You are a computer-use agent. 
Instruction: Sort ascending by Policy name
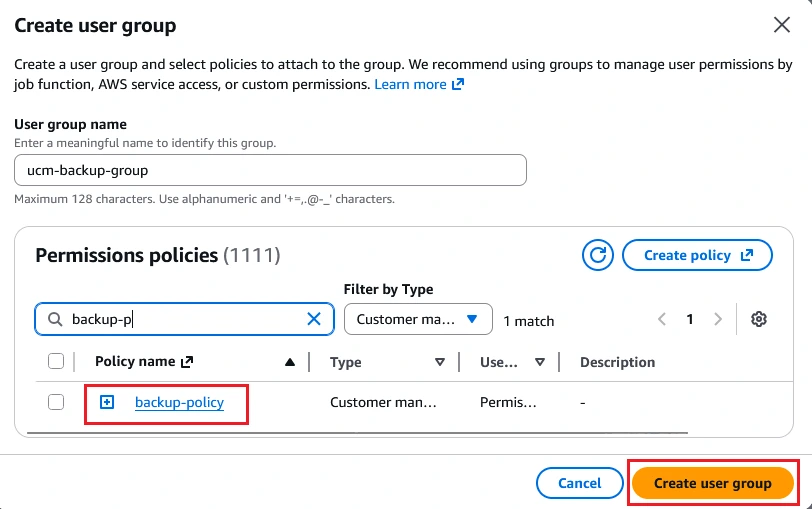[x=290, y=362]
